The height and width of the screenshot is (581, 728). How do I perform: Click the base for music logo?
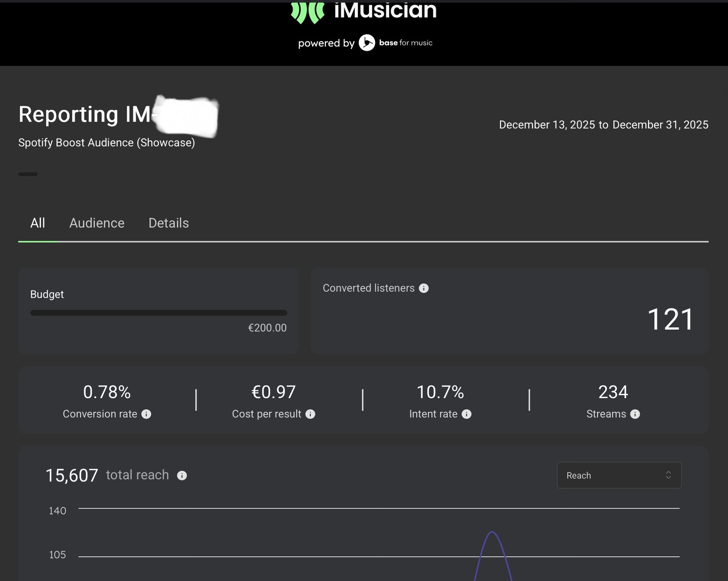point(396,43)
